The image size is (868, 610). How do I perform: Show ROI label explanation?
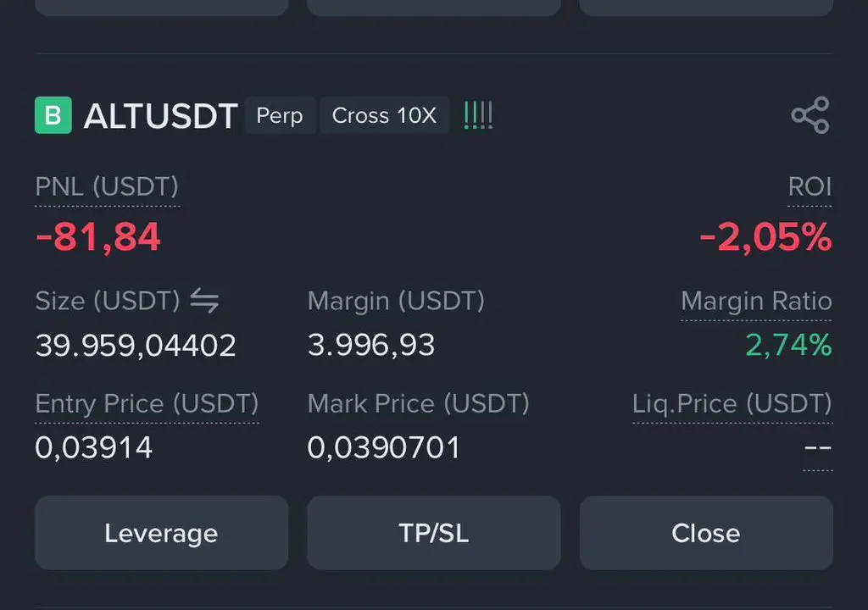(810, 186)
